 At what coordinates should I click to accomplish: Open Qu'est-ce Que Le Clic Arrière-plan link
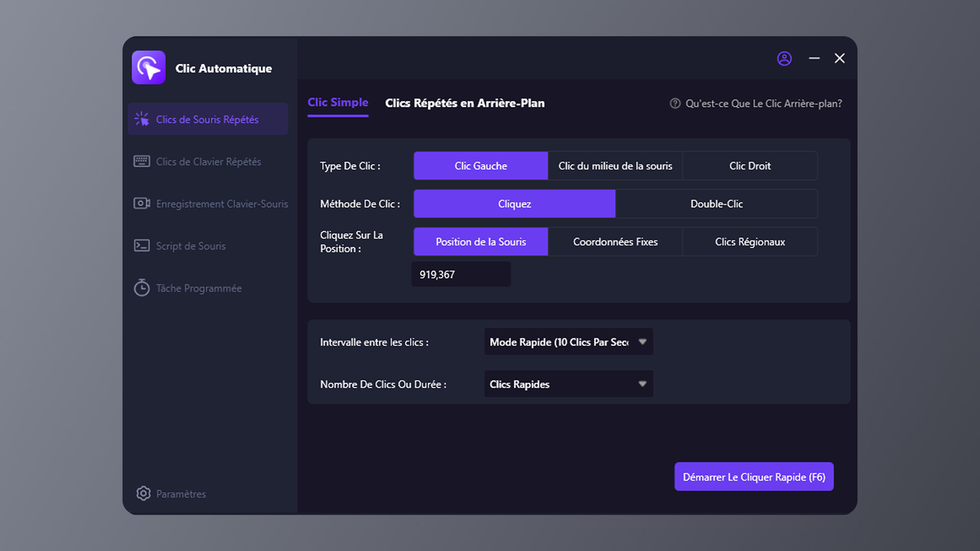pyautogui.click(x=763, y=104)
